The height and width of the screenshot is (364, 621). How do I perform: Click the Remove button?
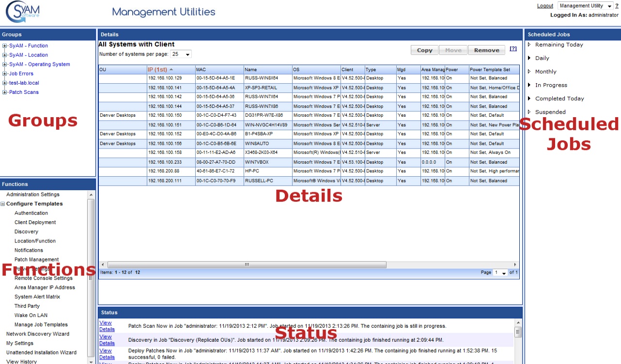tap(486, 50)
